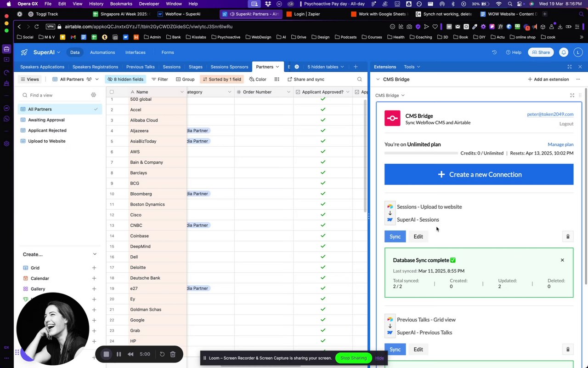Open the SuperAI base rocket icon

tap(24, 52)
